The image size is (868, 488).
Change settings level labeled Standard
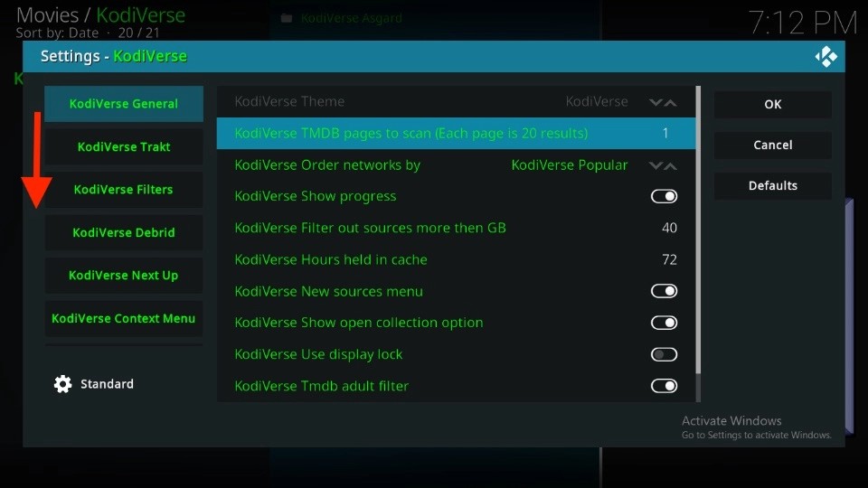(x=107, y=384)
